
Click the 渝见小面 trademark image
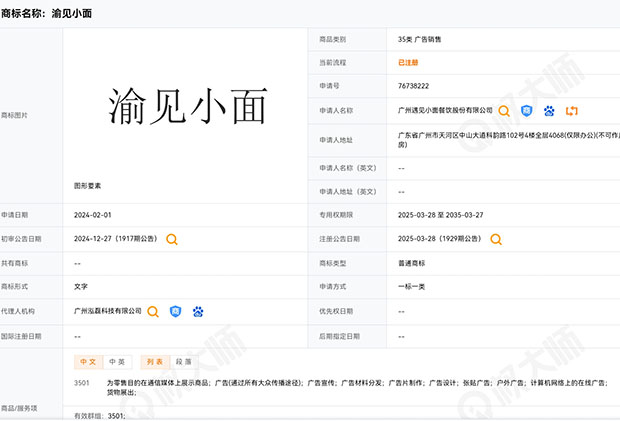[188, 106]
